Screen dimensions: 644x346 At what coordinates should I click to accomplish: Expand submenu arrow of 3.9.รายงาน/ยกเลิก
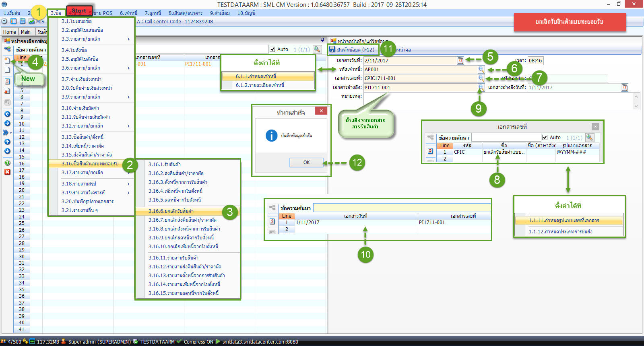[x=129, y=97]
